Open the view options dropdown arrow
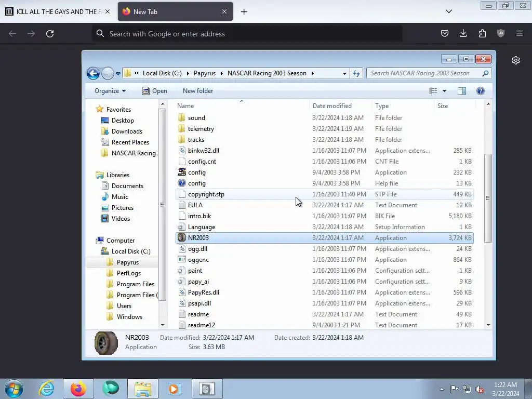The image size is (532, 399). coord(444,91)
